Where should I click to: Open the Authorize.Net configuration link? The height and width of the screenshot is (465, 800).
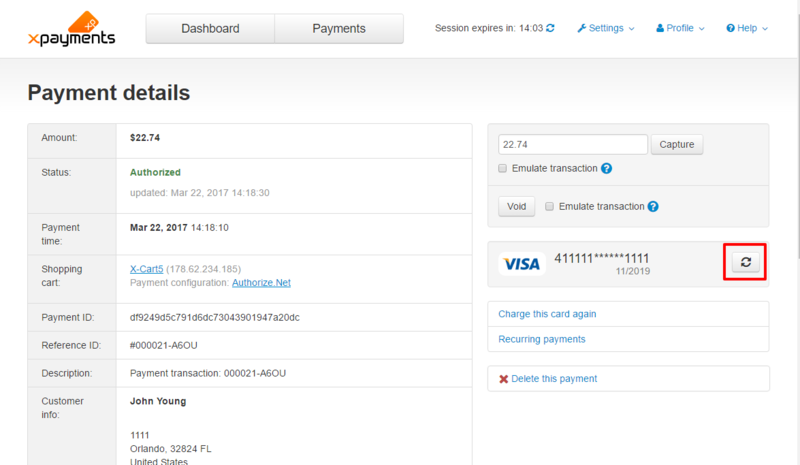(261, 283)
